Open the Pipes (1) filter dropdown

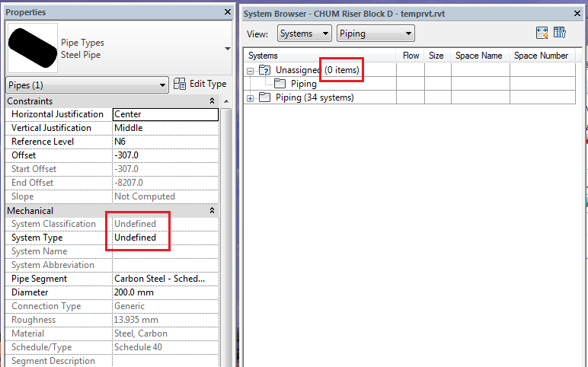click(87, 85)
